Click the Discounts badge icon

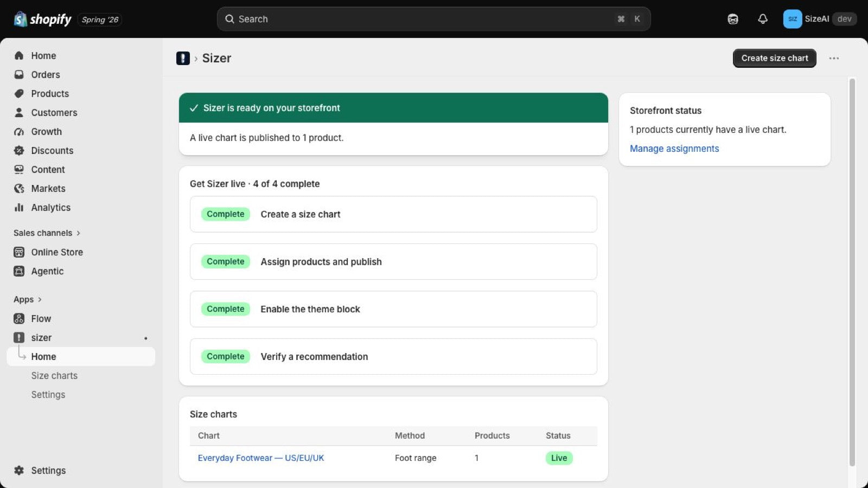pos(19,150)
